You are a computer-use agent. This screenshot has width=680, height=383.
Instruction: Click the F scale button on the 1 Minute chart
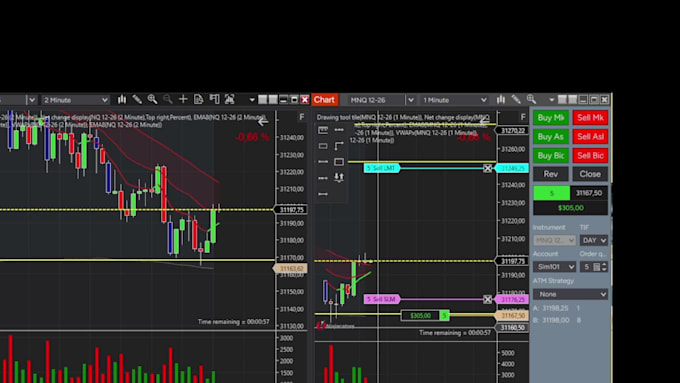(523, 117)
